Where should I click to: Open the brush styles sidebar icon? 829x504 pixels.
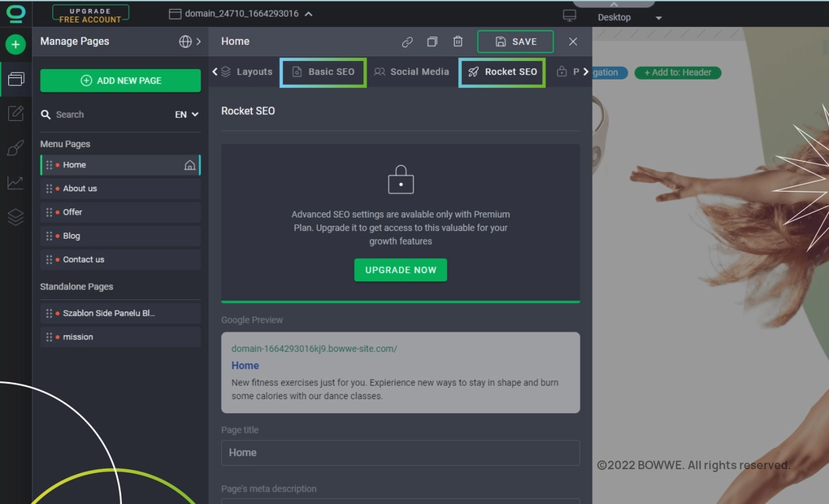[15, 148]
